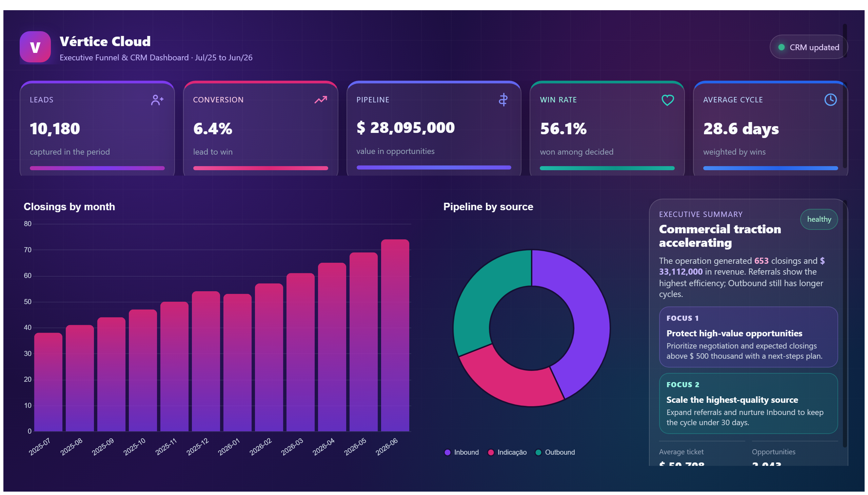Click the Average Cycle clock icon
Screen dimensions: 868x495
[830, 100]
